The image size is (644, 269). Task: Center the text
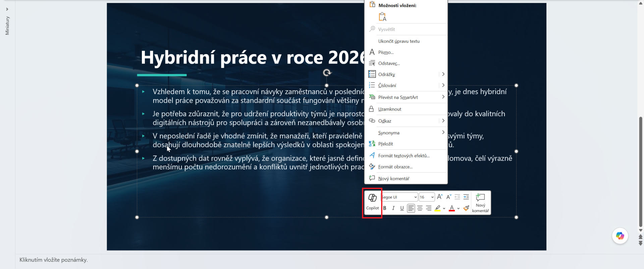point(420,208)
